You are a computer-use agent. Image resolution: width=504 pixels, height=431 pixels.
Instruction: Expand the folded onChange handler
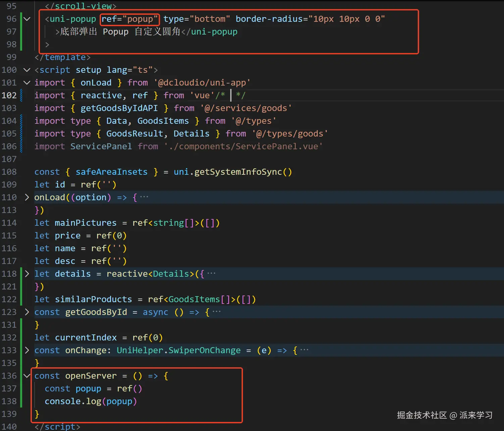(x=27, y=351)
